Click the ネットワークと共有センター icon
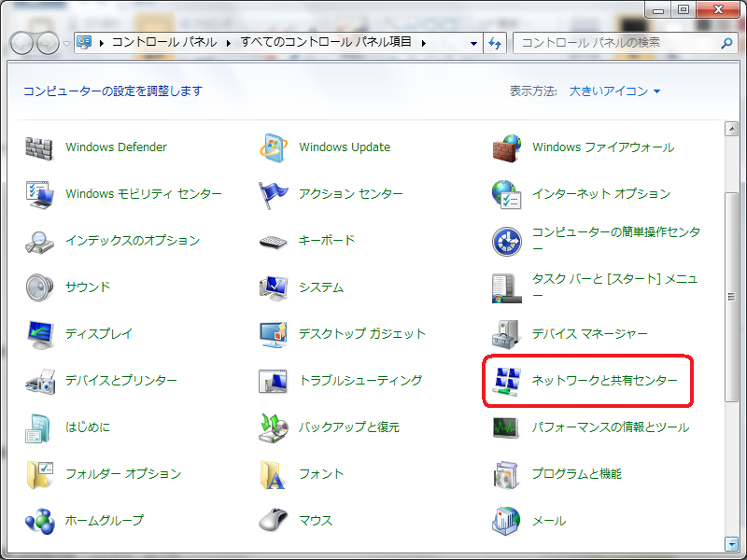 point(506,381)
